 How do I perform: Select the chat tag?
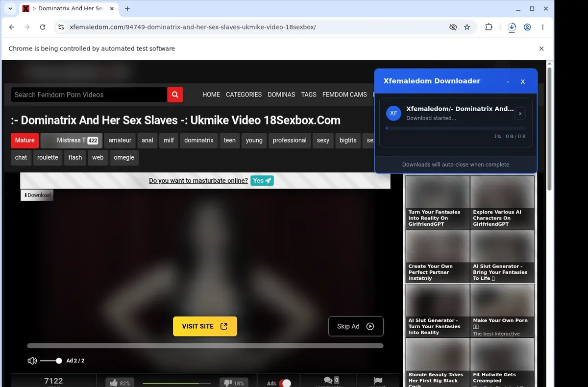(21, 157)
